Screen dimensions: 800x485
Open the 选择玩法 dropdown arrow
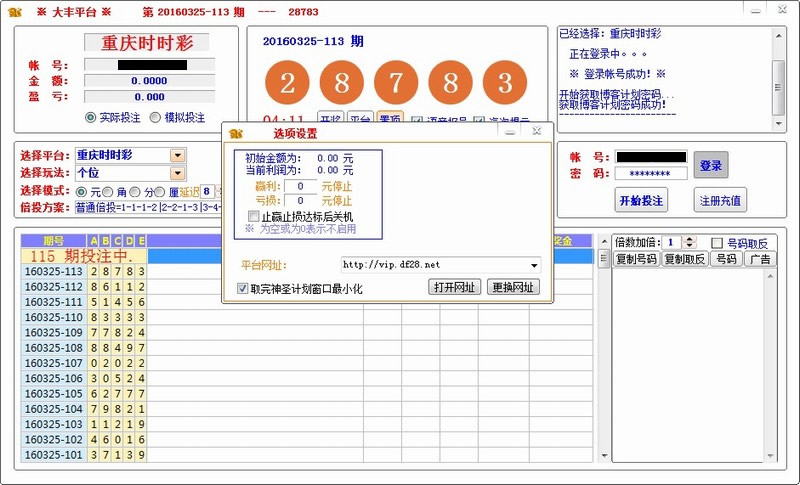click(x=178, y=173)
